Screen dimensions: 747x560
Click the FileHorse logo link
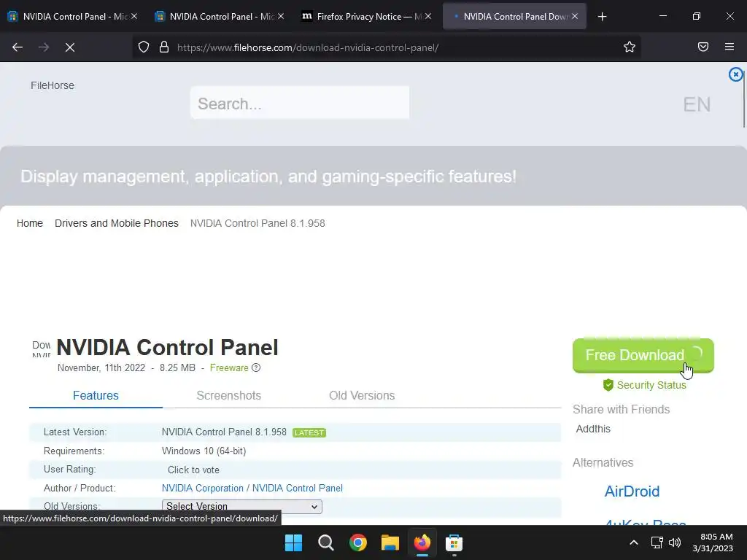click(53, 85)
